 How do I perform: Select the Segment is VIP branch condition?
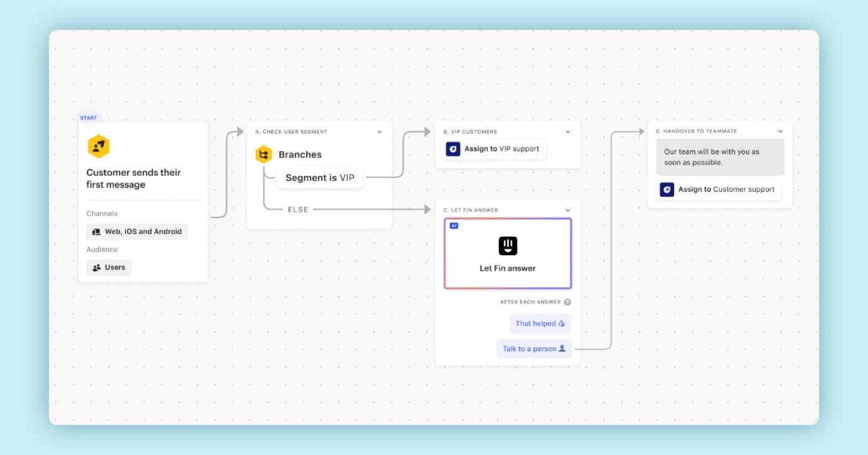tap(321, 177)
